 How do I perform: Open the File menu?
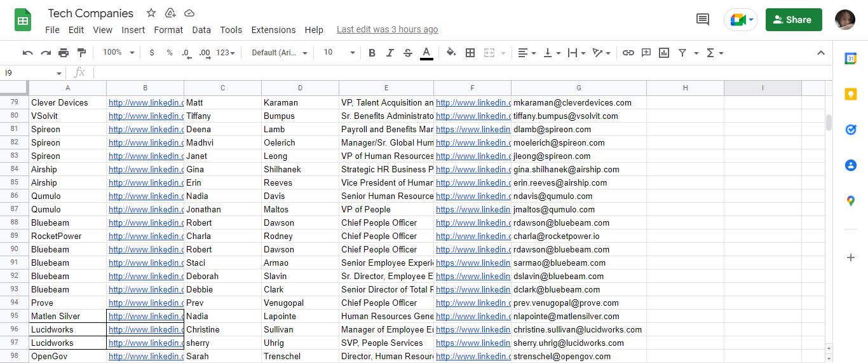[x=52, y=30]
